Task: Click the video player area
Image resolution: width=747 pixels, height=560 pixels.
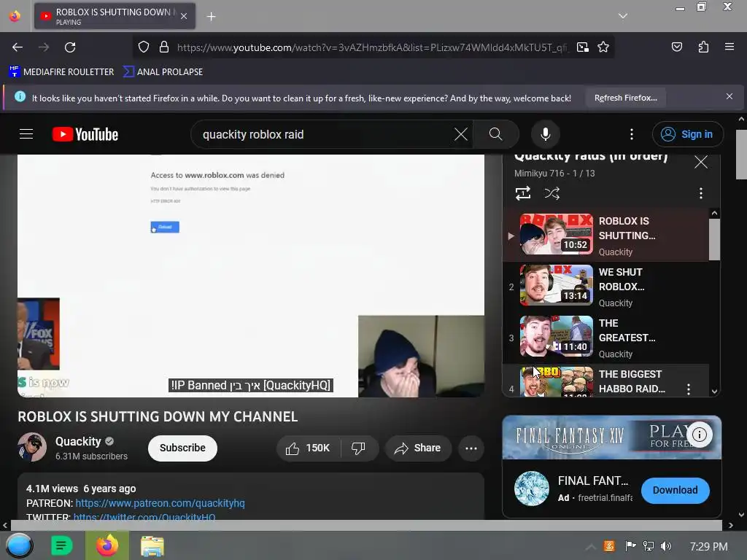Action: (x=251, y=275)
